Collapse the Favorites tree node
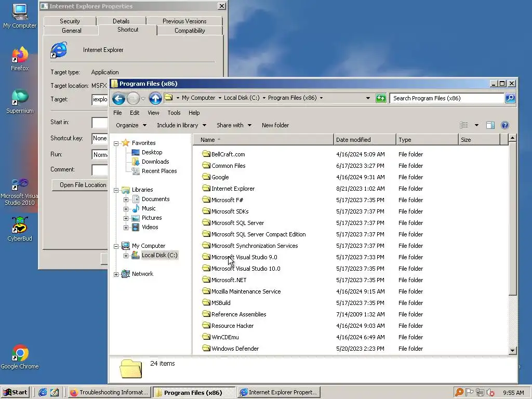 tap(116, 143)
